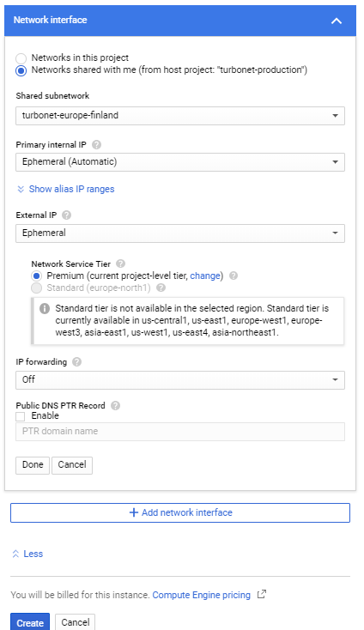Click help icon next to External IP

67,215
